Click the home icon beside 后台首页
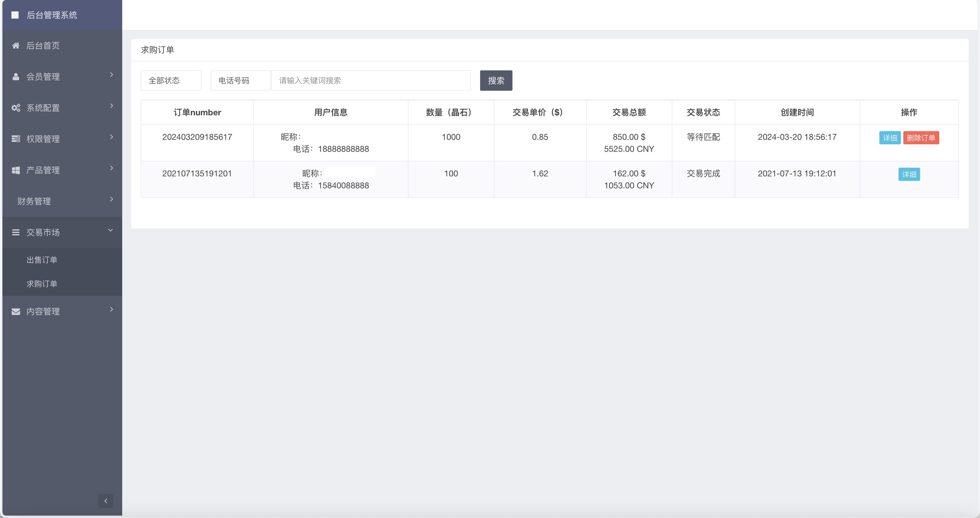Viewport: 980px width, 518px height. (16, 46)
